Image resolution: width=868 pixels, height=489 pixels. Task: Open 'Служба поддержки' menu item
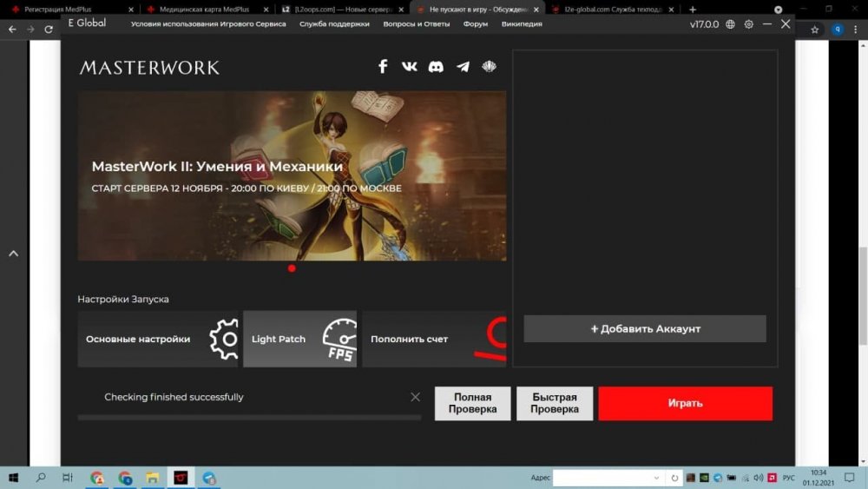334,24
